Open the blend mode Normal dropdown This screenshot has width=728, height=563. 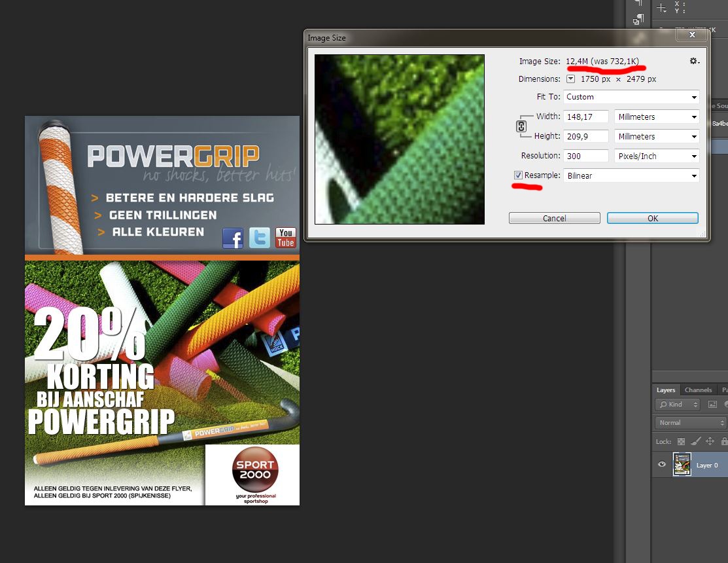[691, 423]
